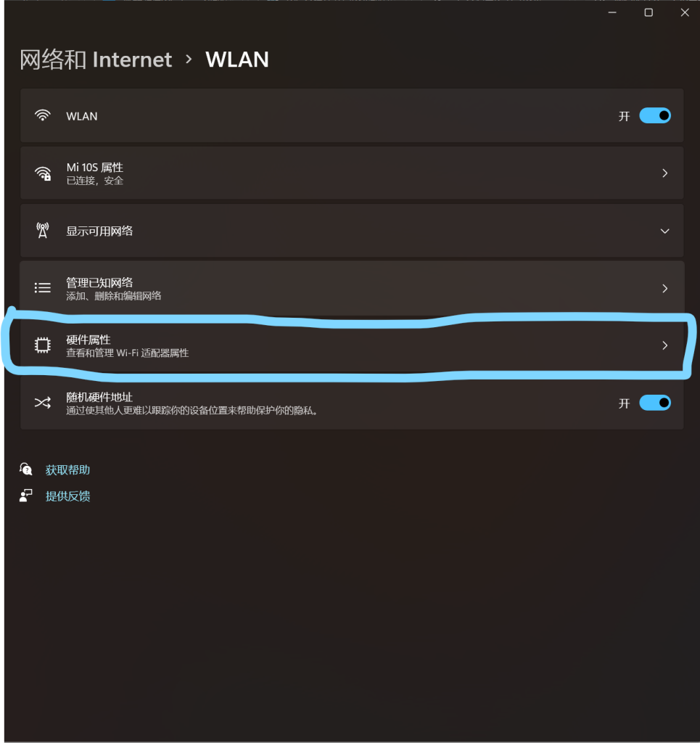The image size is (700, 743).
Task: Open the 获取帮助 link
Action: pos(67,469)
